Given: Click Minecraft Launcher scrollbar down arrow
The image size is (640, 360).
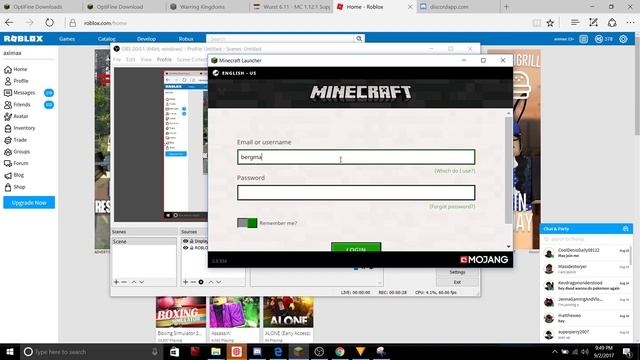Looking at the screenshot, I should tap(508, 246).
